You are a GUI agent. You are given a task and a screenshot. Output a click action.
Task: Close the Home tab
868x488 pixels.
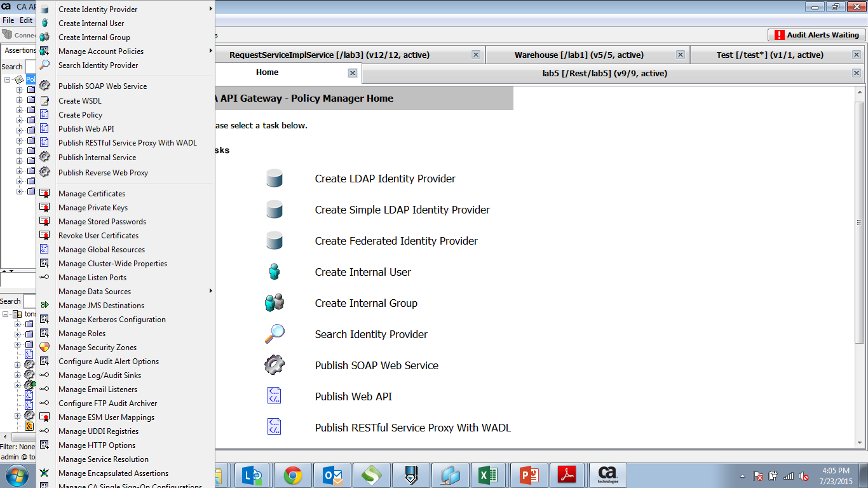tap(353, 73)
